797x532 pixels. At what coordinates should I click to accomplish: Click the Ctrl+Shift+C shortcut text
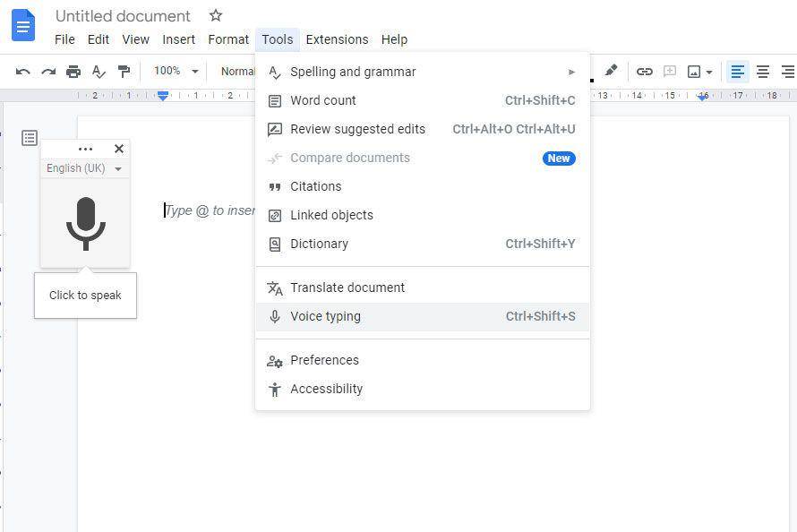pyautogui.click(x=540, y=100)
